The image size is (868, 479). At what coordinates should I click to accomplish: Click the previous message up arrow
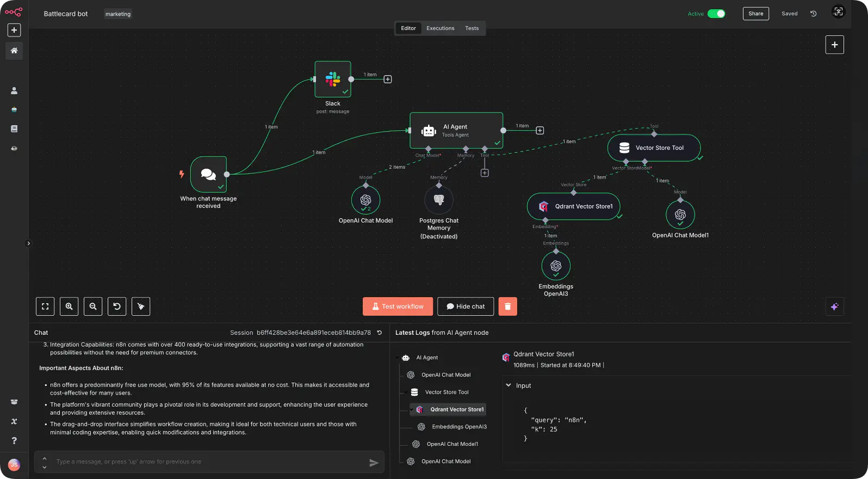(x=44, y=458)
